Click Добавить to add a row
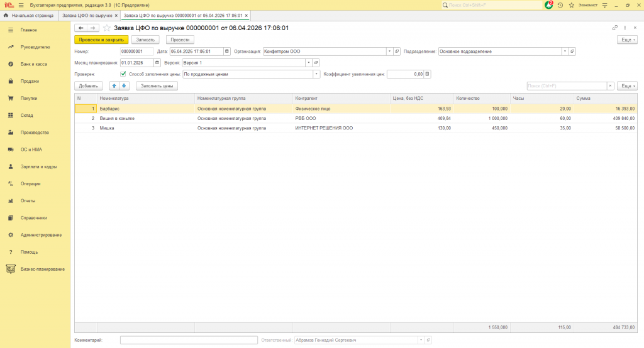This screenshot has width=644, height=348. coord(88,86)
